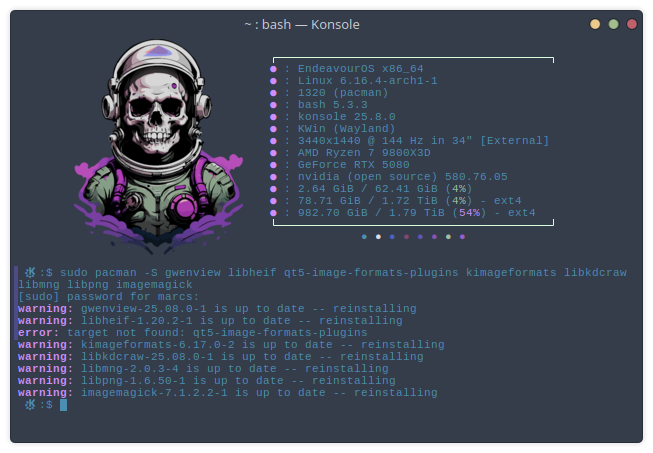Click the text 'GeForce RTX 5080'
Viewport: 653px width, 453px height.
pyautogui.click(x=354, y=165)
